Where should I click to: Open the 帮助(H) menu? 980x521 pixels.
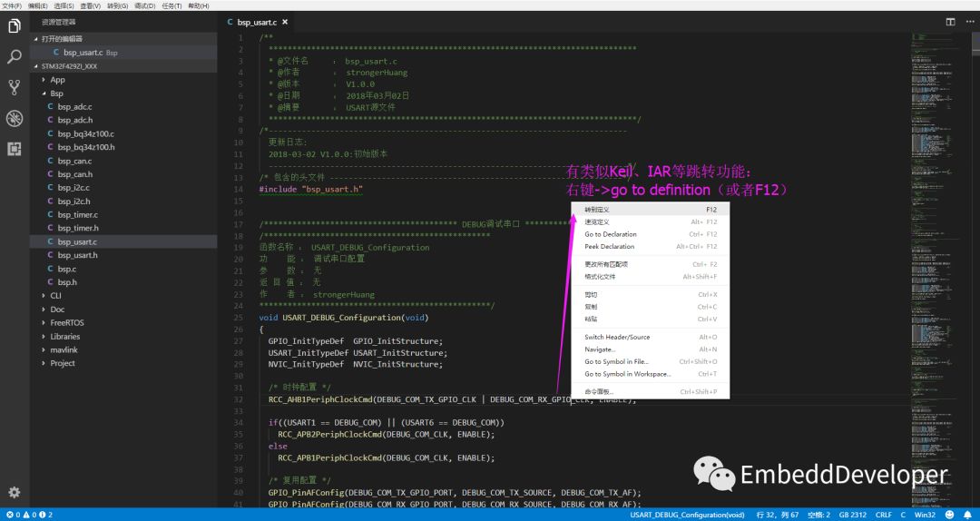[x=199, y=5]
